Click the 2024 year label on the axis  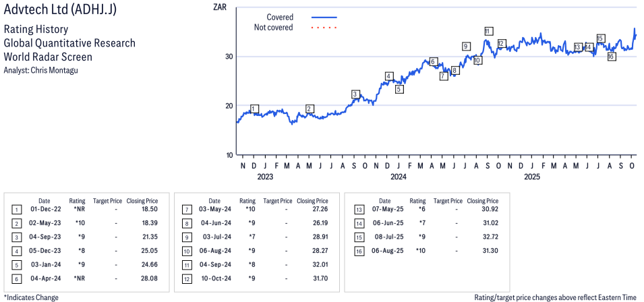pos(398,177)
